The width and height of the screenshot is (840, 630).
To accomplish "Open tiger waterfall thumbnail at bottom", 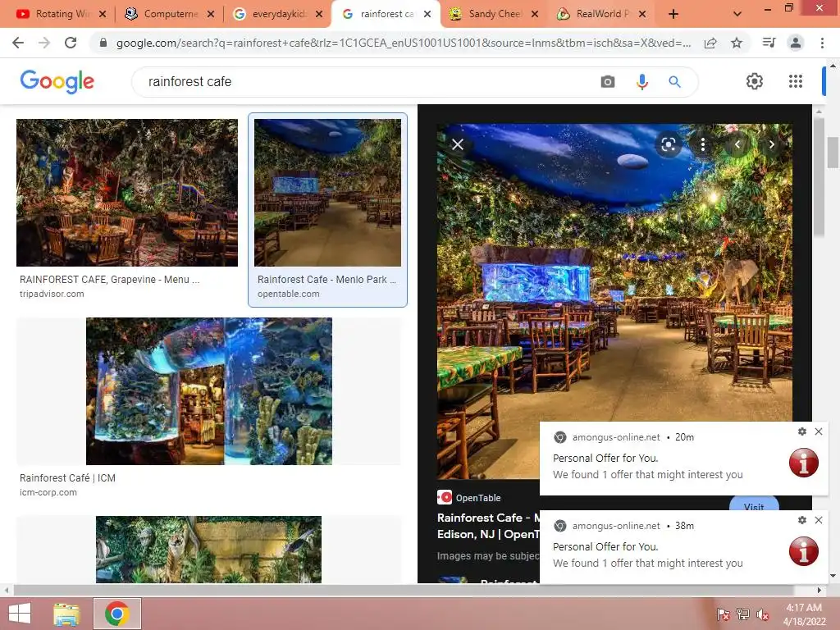I will (x=208, y=549).
